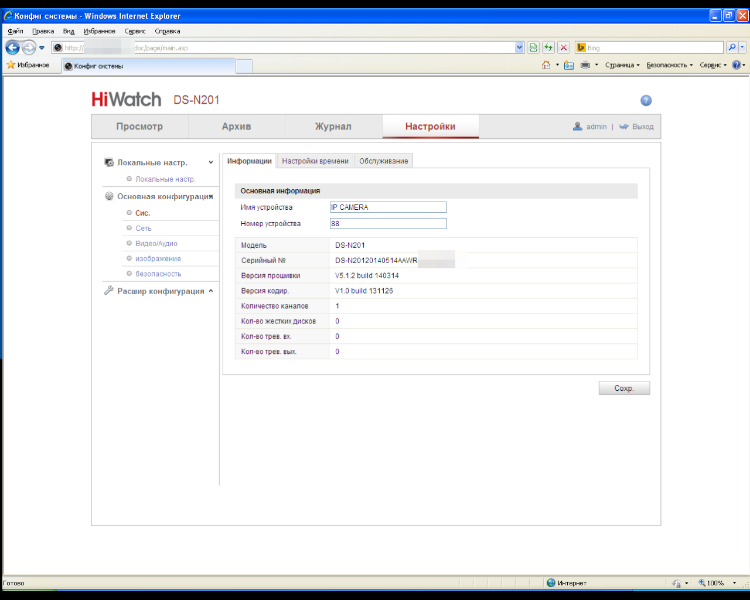The height and width of the screenshot is (600, 750).
Task: Click the Номер устройства input field
Action: [x=388, y=223]
